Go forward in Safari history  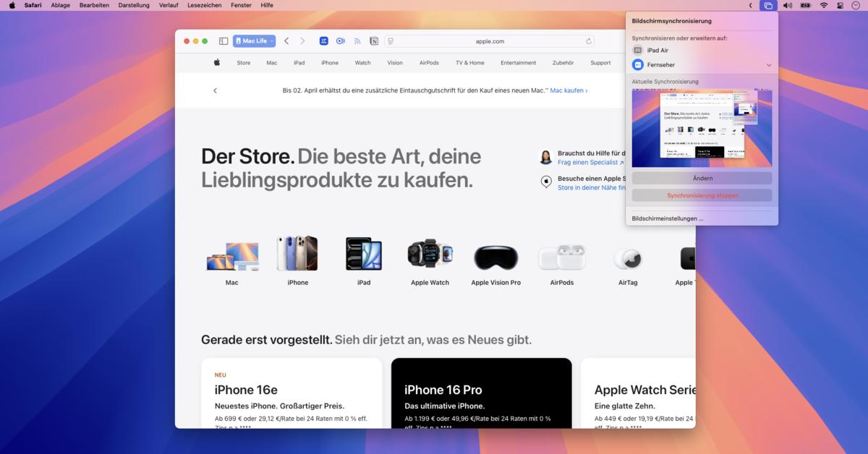[302, 41]
